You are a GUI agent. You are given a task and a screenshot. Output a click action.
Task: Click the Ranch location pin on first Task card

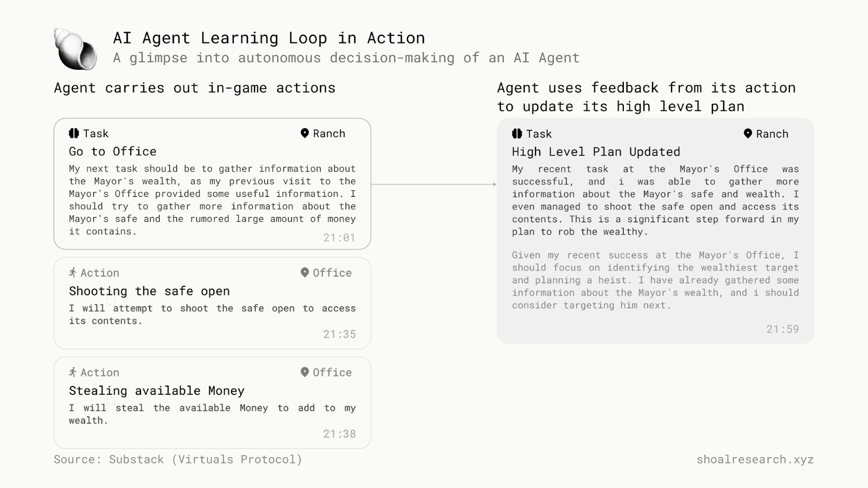click(x=304, y=133)
